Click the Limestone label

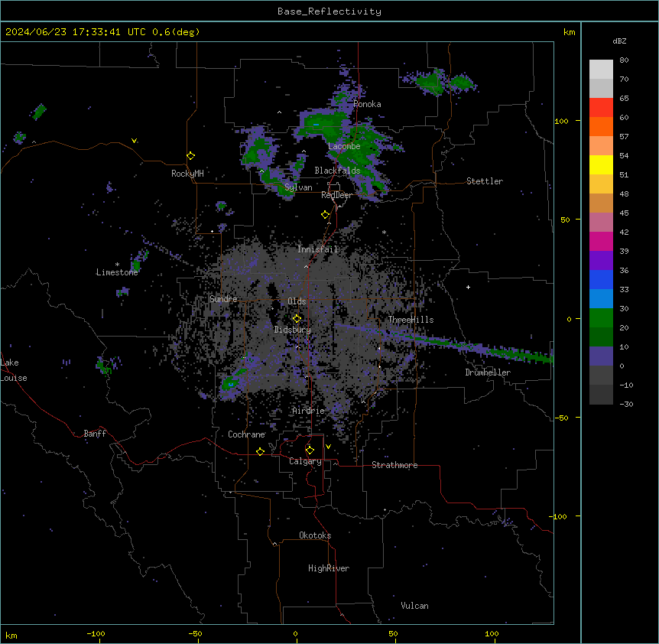point(117,272)
